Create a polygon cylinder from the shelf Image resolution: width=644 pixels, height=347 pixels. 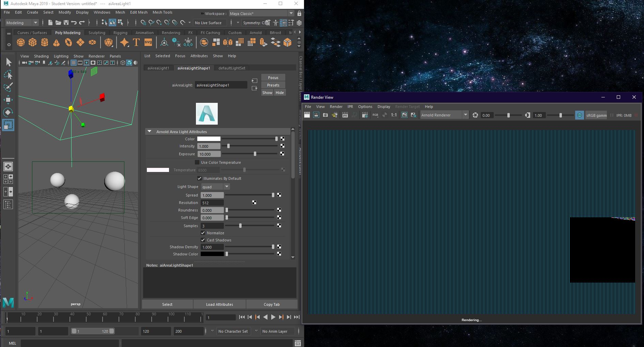pyautogui.click(x=45, y=42)
